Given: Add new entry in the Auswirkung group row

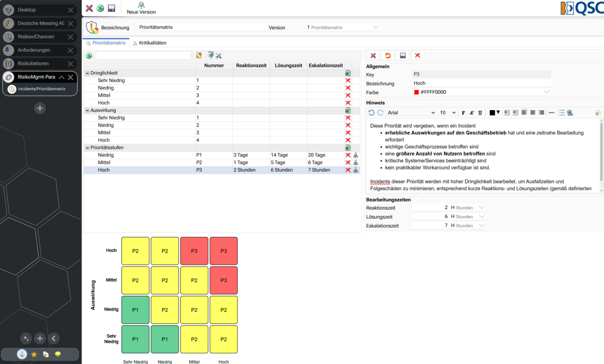Looking at the screenshot, I should pyautogui.click(x=348, y=110).
